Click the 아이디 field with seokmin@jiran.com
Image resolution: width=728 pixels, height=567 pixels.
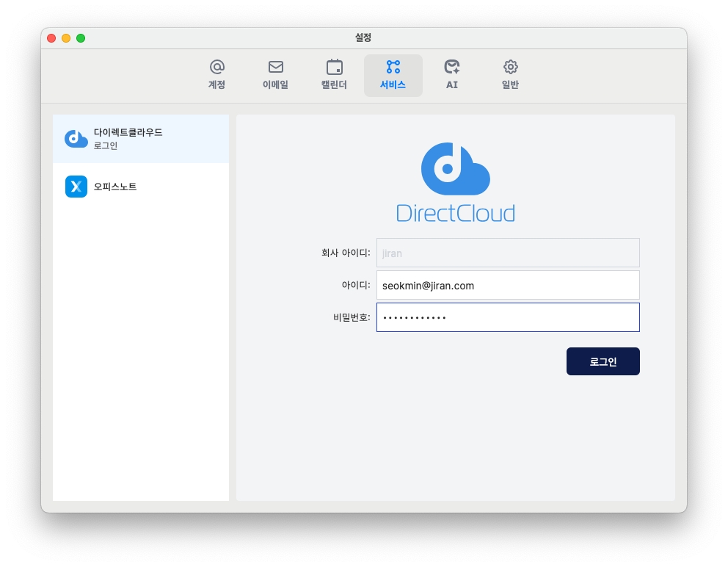[x=508, y=285]
